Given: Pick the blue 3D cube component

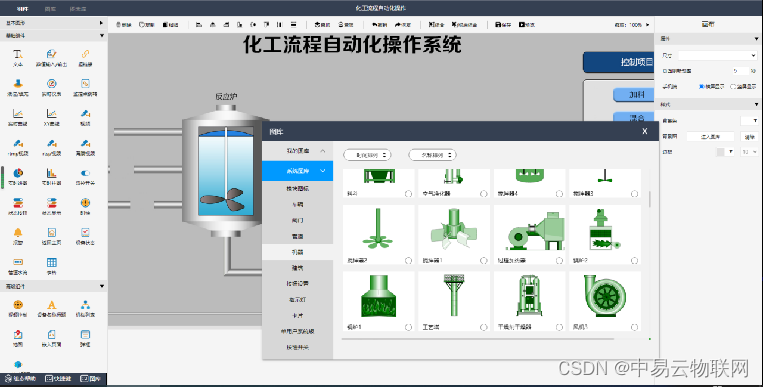Looking at the screenshot, I should point(18,365).
